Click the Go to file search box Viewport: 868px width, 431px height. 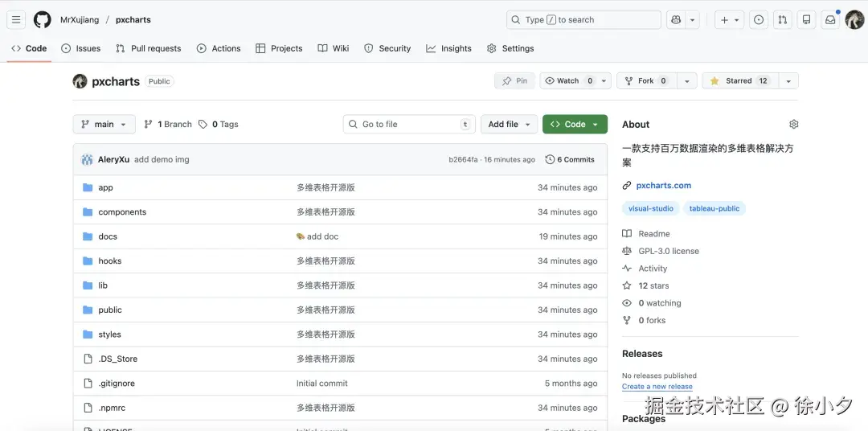409,124
